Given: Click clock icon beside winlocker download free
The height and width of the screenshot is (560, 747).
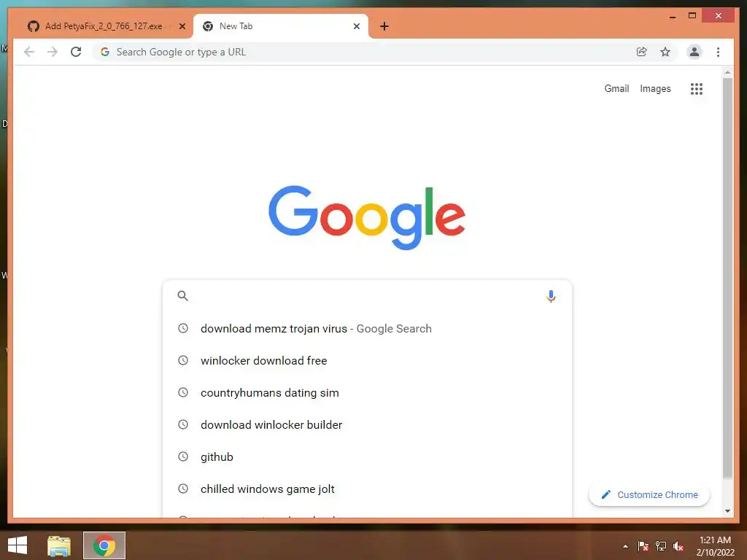Looking at the screenshot, I should pos(183,360).
